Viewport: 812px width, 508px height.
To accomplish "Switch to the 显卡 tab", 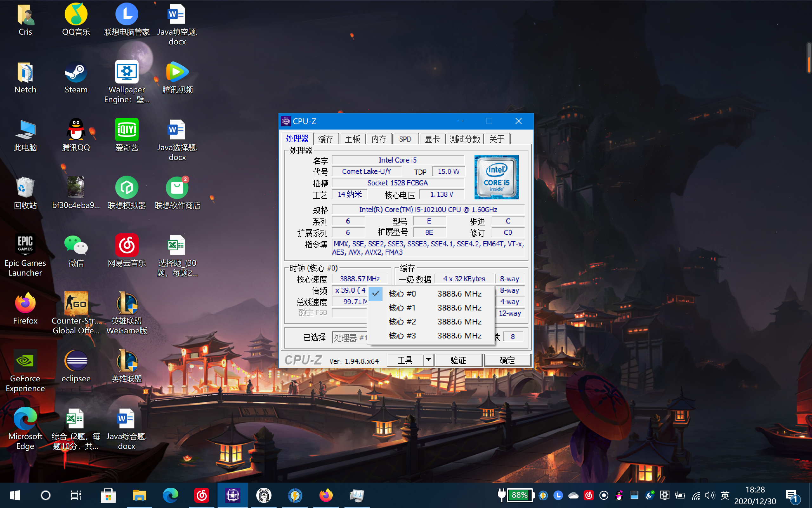I will (432, 139).
